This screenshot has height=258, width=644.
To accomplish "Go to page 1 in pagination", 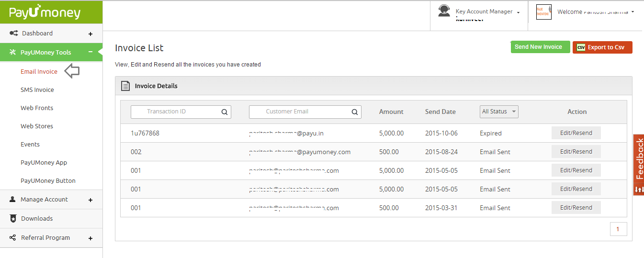I will [x=618, y=229].
